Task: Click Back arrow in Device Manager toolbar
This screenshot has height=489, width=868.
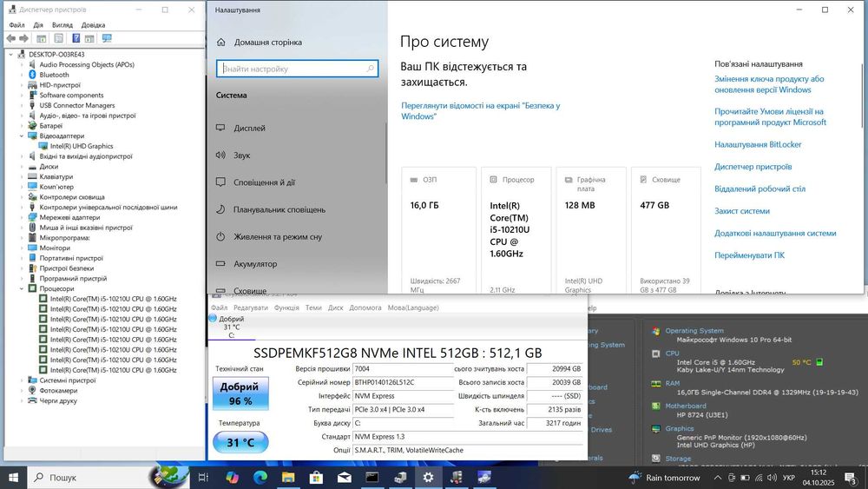Action: tap(11, 38)
